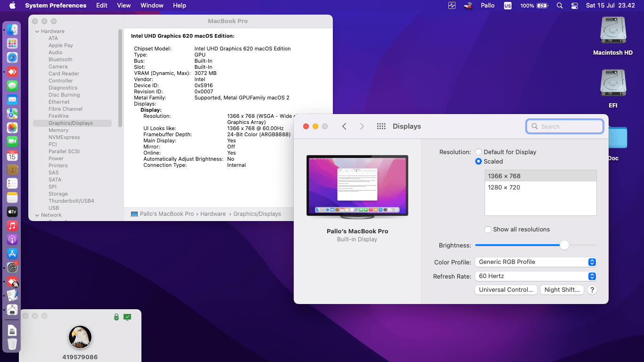Launch Apple TV from the Dock
Screen dimensions: 644x362
pyautogui.click(x=12, y=212)
